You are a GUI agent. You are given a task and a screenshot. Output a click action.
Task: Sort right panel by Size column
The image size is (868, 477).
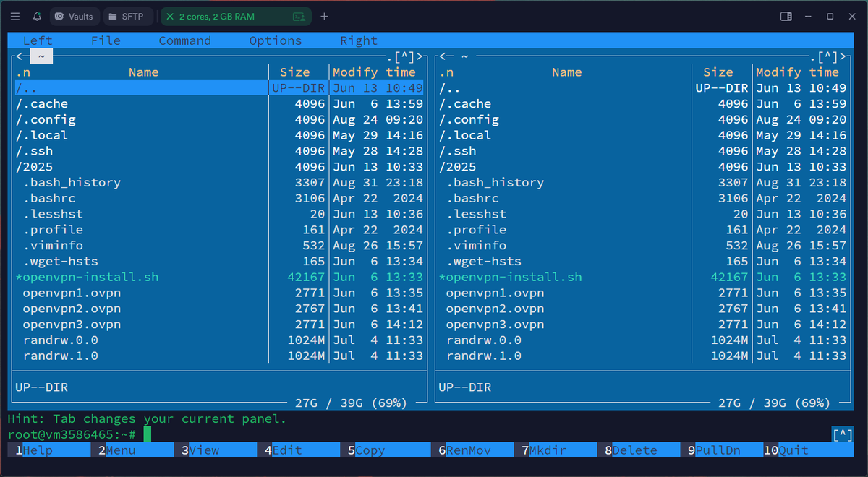[718, 72]
